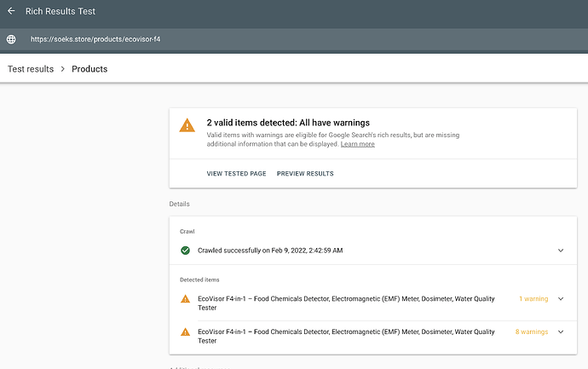Screen dimensions: 588x369
Task: Go to Test results breadcrumb
Action: pyautogui.click(x=31, y=69)
